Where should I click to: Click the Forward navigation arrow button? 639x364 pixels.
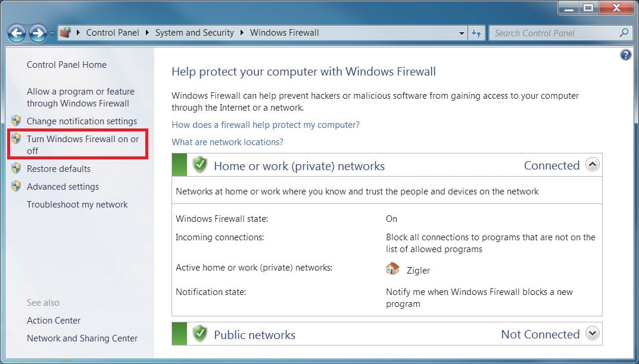38,33
